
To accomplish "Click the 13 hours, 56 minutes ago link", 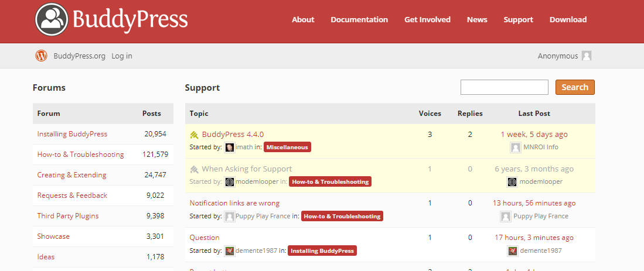I will click(534, 203).
